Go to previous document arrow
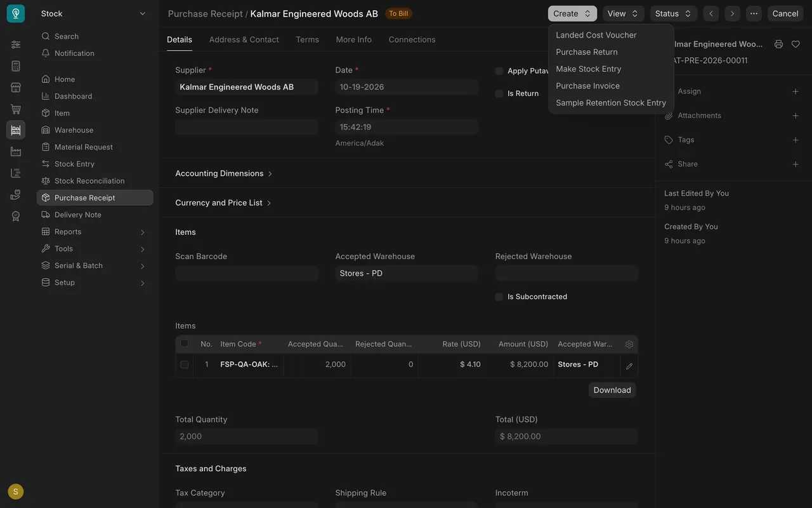 [x=711, y=13]
